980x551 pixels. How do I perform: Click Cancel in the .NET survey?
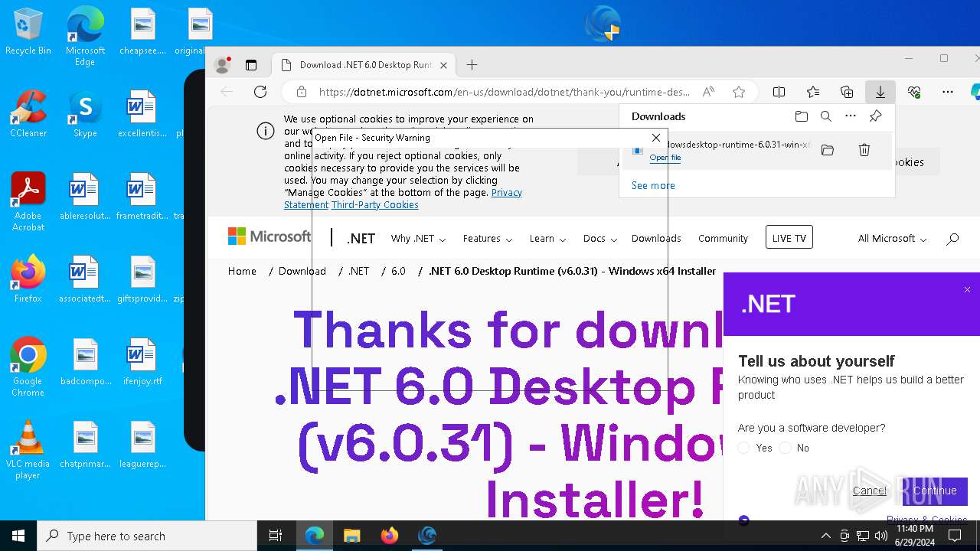pyautogui.click(x=869, y=491)
